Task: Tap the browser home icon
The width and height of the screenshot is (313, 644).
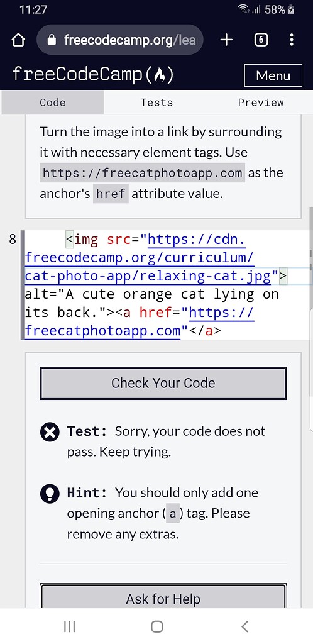Action: (x=18, y=40)
